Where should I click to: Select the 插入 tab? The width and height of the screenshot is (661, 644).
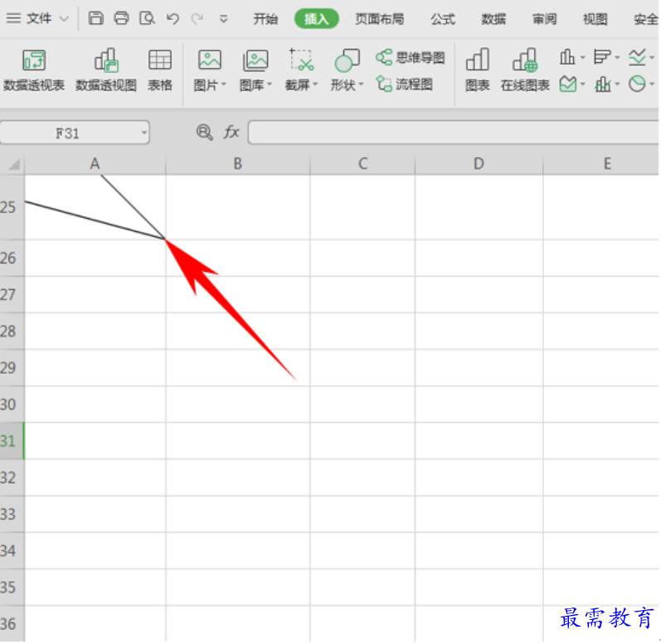(316, 19)
